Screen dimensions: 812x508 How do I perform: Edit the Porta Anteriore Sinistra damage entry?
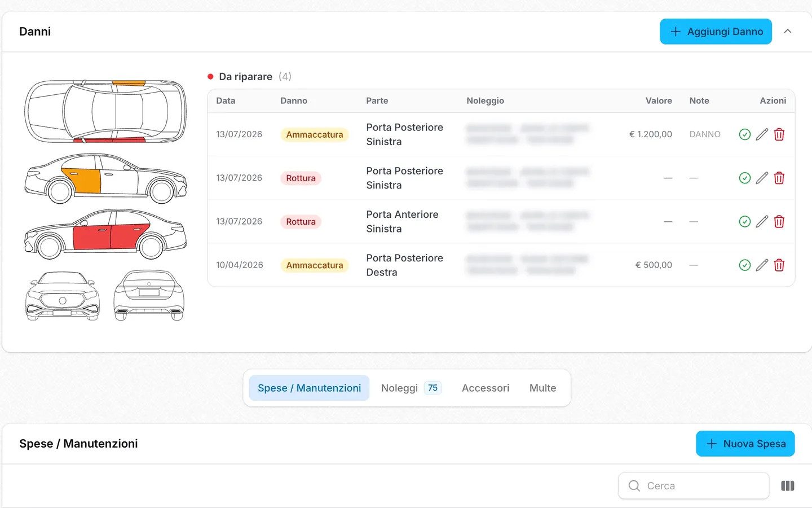[x=762, y=221]
